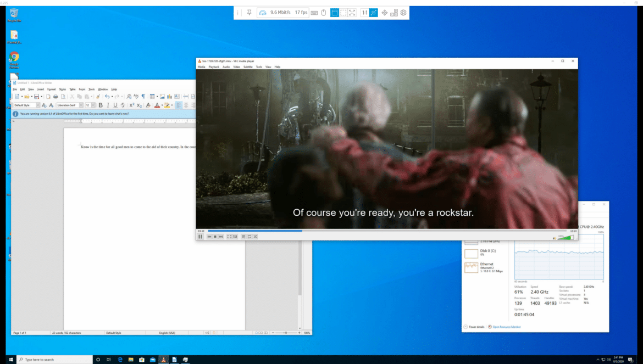Create a new document in Writer
The height and width of the screenshot is (364, 643).
pyautogui.click(x=17, y=97)
